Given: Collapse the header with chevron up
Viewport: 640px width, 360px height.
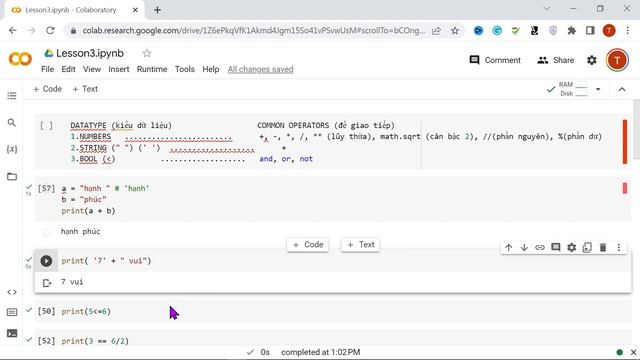Looking at the screenshot, I should [622, 89].
